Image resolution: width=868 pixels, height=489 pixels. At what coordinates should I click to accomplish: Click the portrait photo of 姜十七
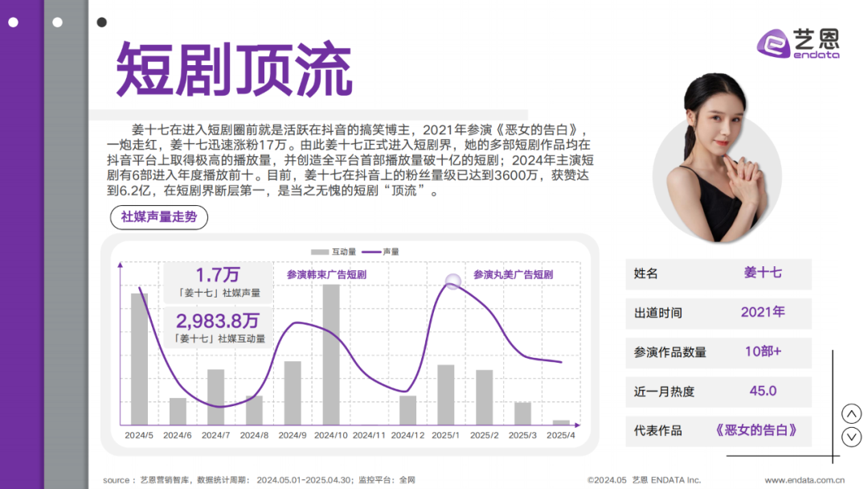(x=716, y=159)
